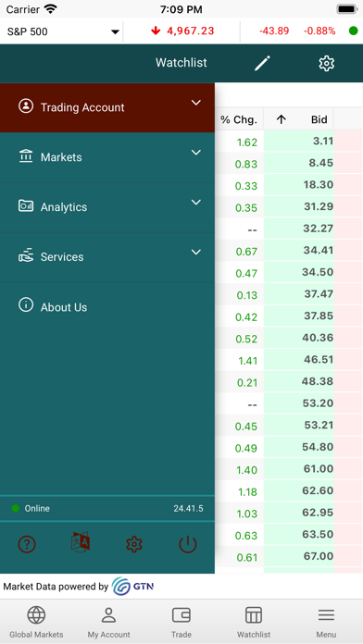Tap Market Data powered by text
Image resolution: width=363 pixels, height=644 pixels.
56,587
